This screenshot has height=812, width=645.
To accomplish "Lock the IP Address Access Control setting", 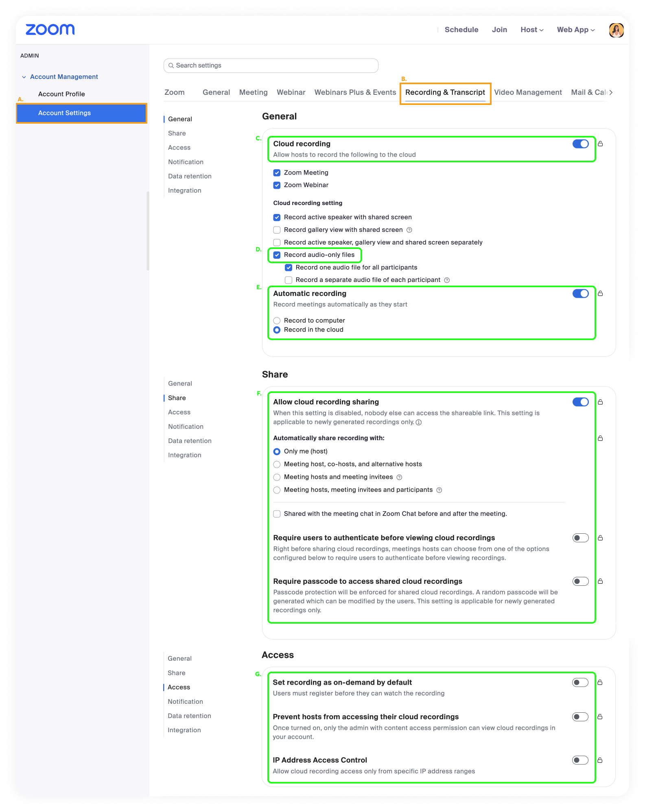I will [600, 760].
